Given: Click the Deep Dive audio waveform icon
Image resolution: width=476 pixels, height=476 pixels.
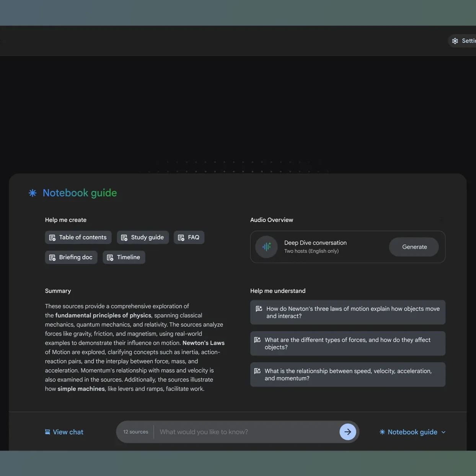Looking at the screenshot, I should (266, 247).
